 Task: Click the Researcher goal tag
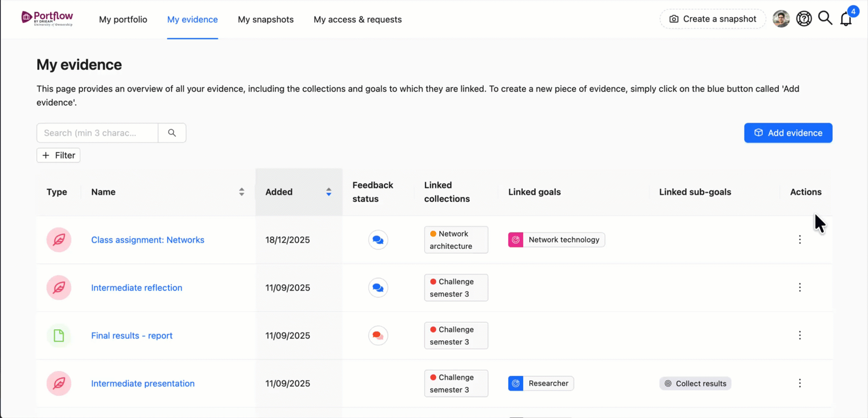(541, 383)
